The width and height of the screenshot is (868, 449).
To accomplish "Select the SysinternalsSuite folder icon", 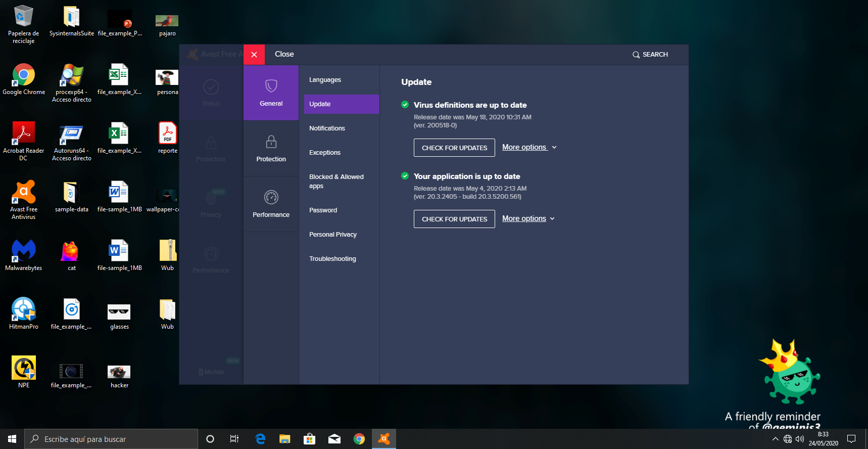I will coord(72,21).
